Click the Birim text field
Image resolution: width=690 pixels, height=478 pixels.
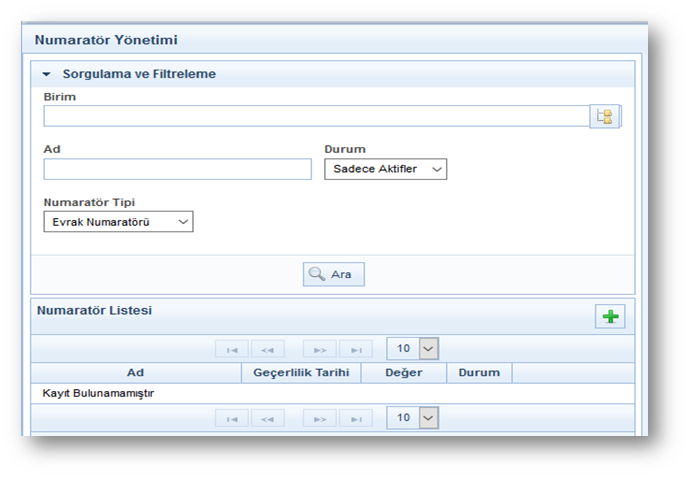(315, 116)
